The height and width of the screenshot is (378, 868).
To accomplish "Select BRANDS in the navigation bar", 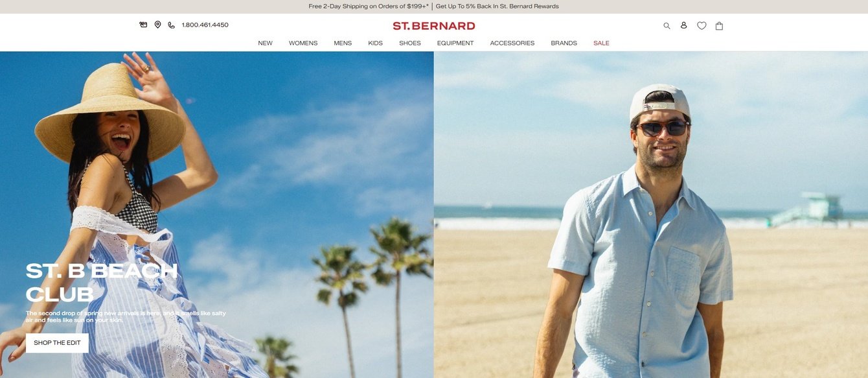I will point(564,43).
